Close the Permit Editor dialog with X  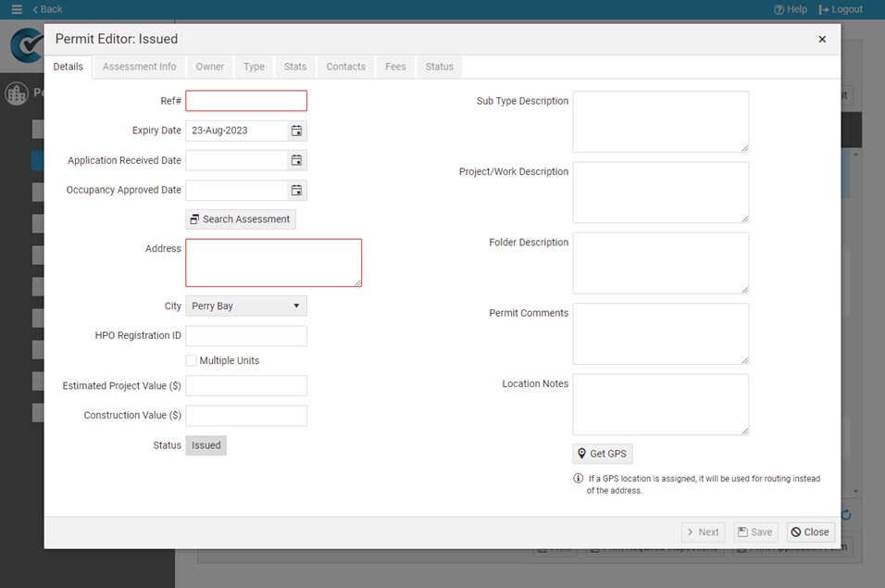(x=822, y=39)
